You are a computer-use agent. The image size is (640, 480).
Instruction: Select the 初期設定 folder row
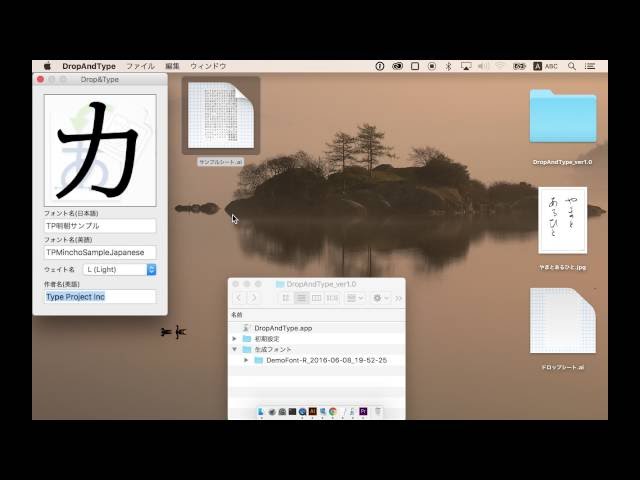click(317, 339)
